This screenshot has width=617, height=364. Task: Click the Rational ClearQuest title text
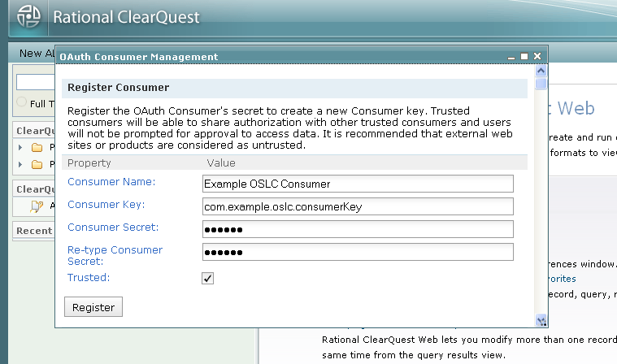(x=126, y=17)
